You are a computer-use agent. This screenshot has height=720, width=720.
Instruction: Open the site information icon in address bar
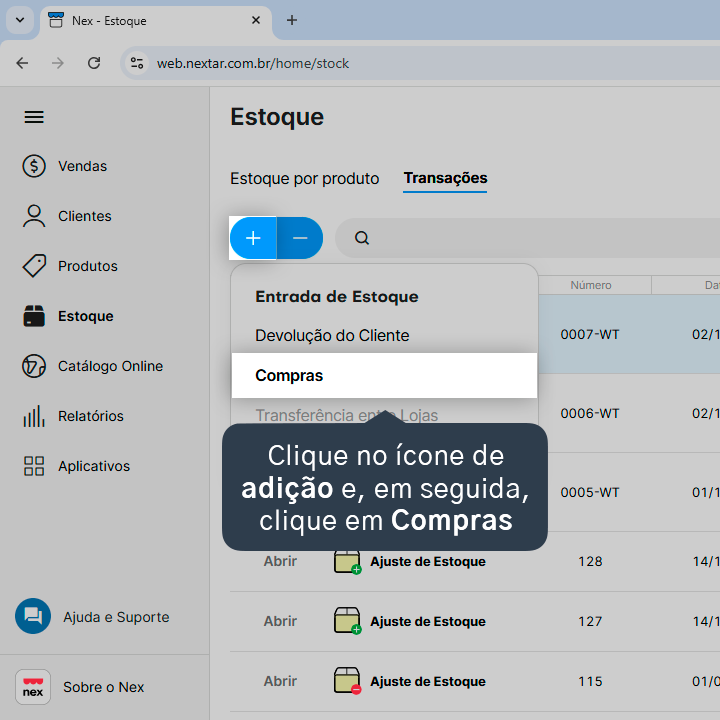click(x=137, y=63)
